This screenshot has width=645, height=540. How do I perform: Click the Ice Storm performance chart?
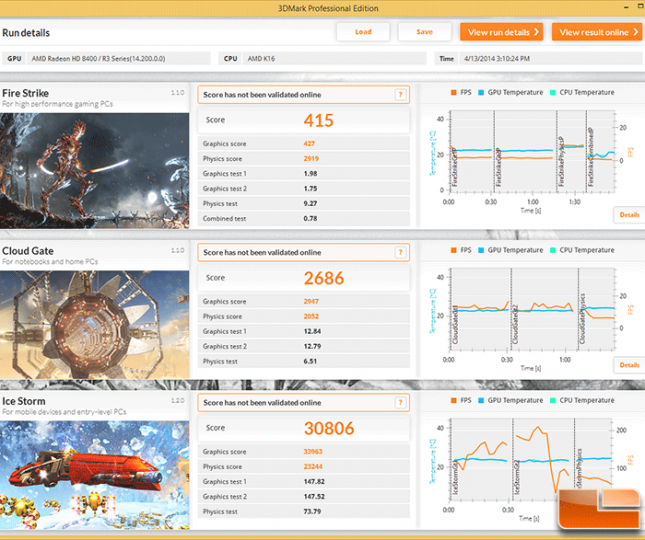[x=531, y=460]
